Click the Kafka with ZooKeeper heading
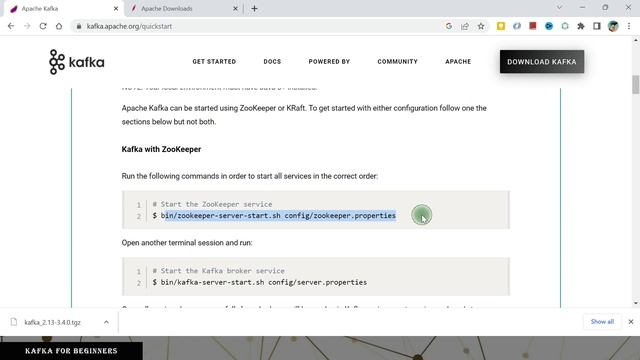The height and width of the screenshot is (360, 640). (x=161, y=149)
